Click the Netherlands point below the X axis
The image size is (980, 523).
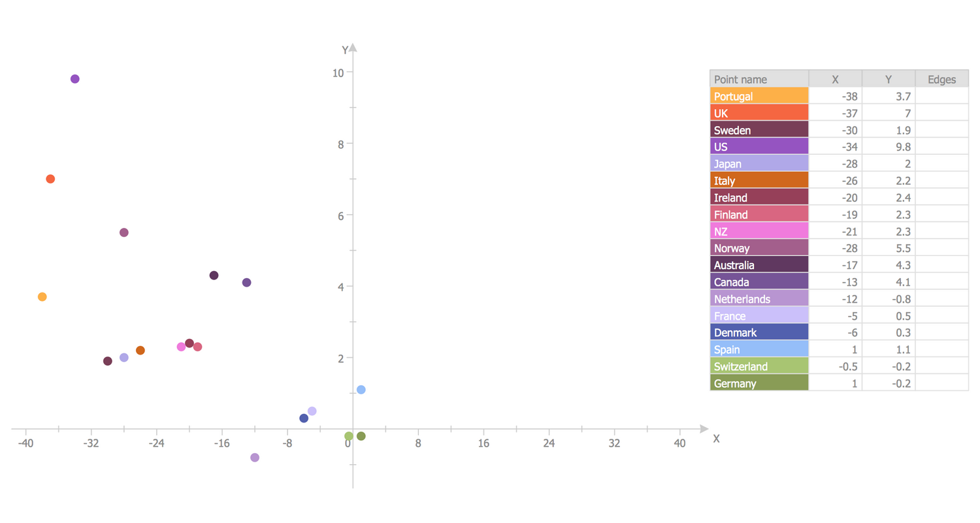[x=255, y=458]
